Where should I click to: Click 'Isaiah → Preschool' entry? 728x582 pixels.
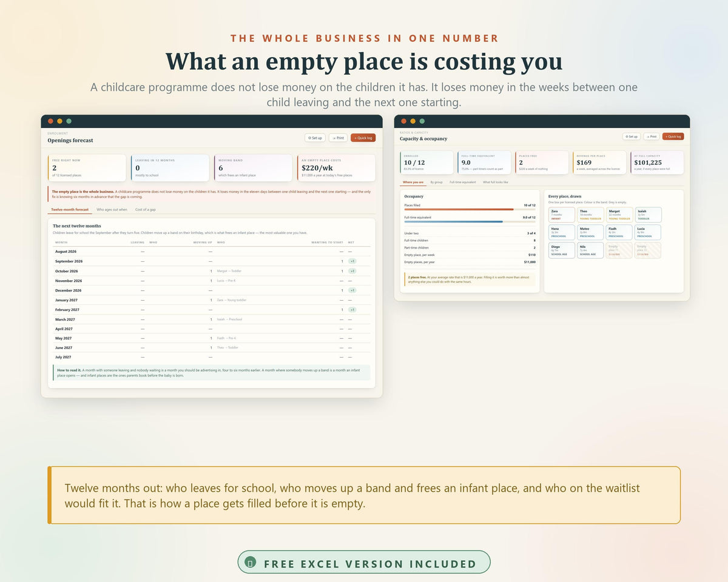(x=229, y=319)
